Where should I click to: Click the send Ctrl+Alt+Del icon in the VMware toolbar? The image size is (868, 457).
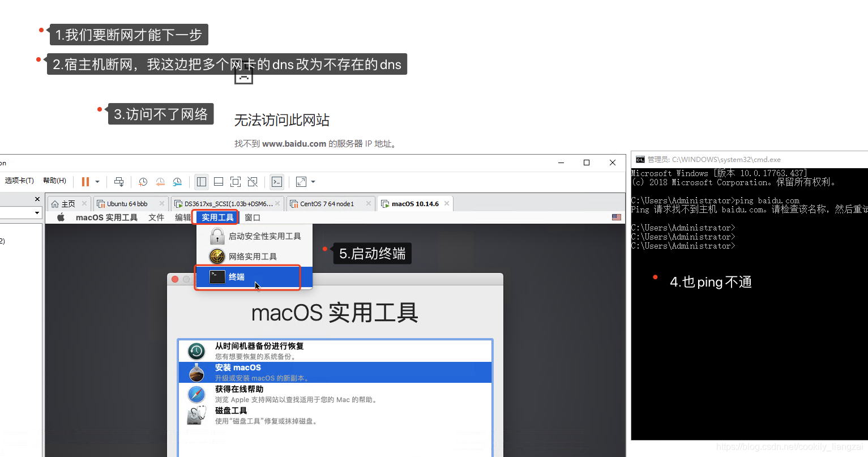tap(119, 182)
